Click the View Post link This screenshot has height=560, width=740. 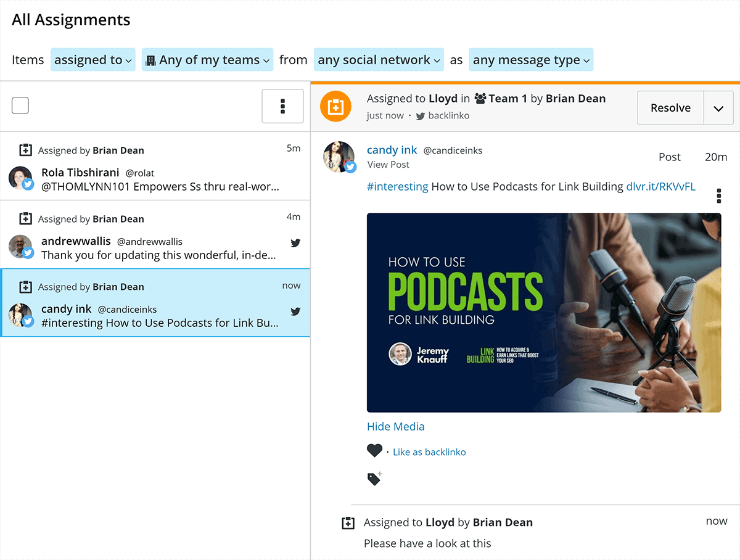(388, 165)
